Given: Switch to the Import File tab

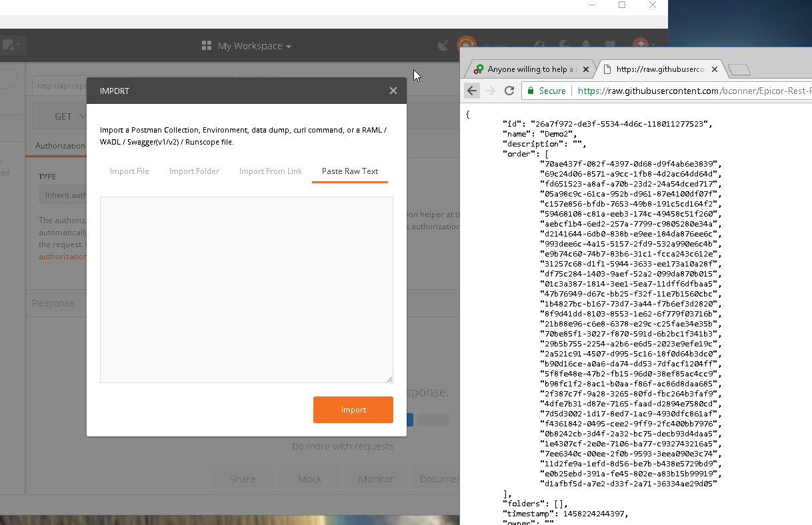Looking at the screenshot, I should (x=129, y=171).
